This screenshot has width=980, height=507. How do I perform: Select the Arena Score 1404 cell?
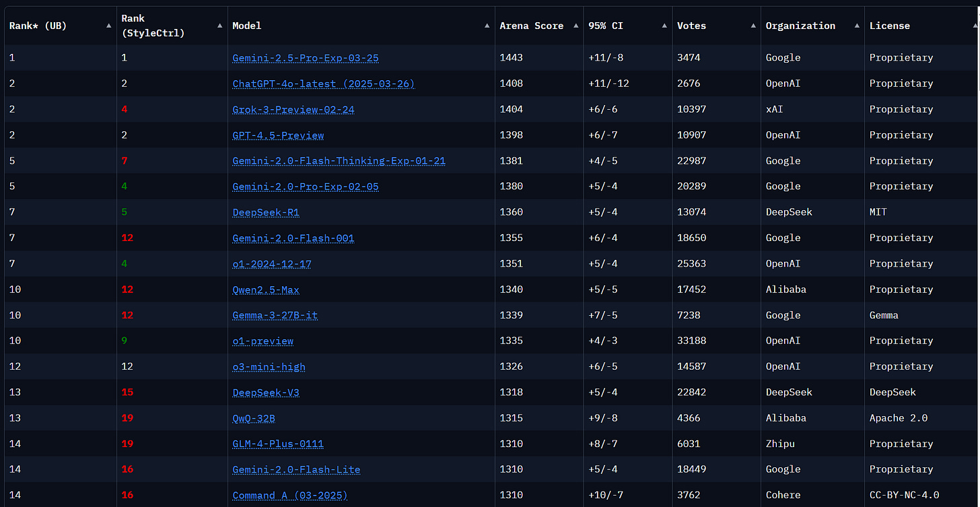(x=511, y=109)
